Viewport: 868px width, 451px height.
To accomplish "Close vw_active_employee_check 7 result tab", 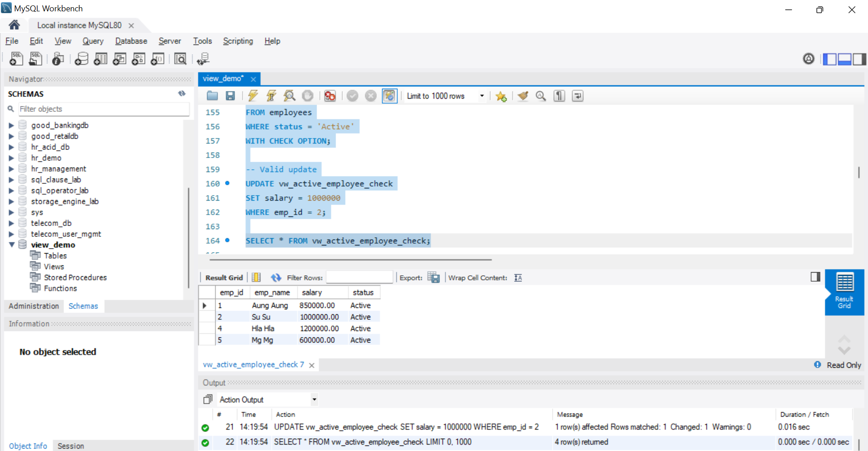I will click(312, 365).
